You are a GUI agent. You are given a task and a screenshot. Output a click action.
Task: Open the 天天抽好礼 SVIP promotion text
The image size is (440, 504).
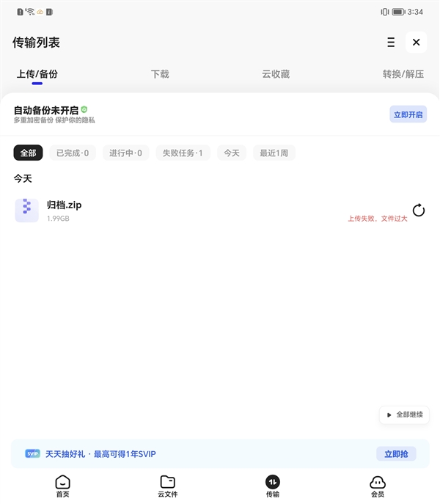click(x=100, y=454)
